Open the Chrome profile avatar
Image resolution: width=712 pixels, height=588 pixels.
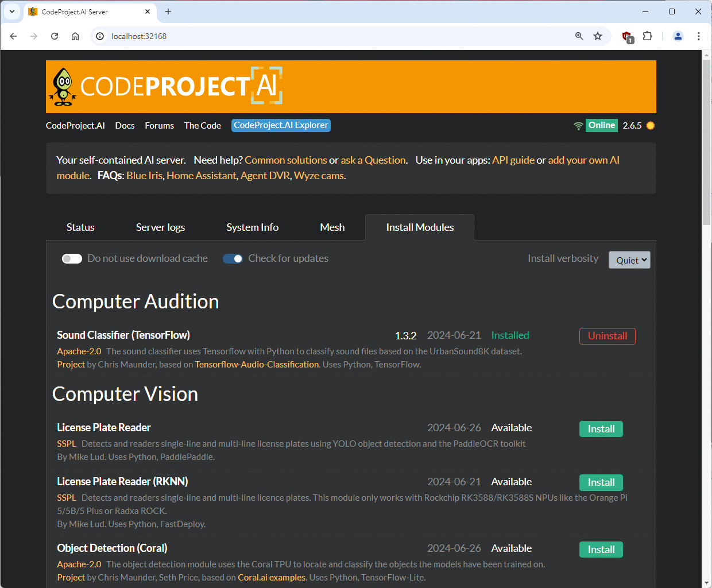(678, 36)
